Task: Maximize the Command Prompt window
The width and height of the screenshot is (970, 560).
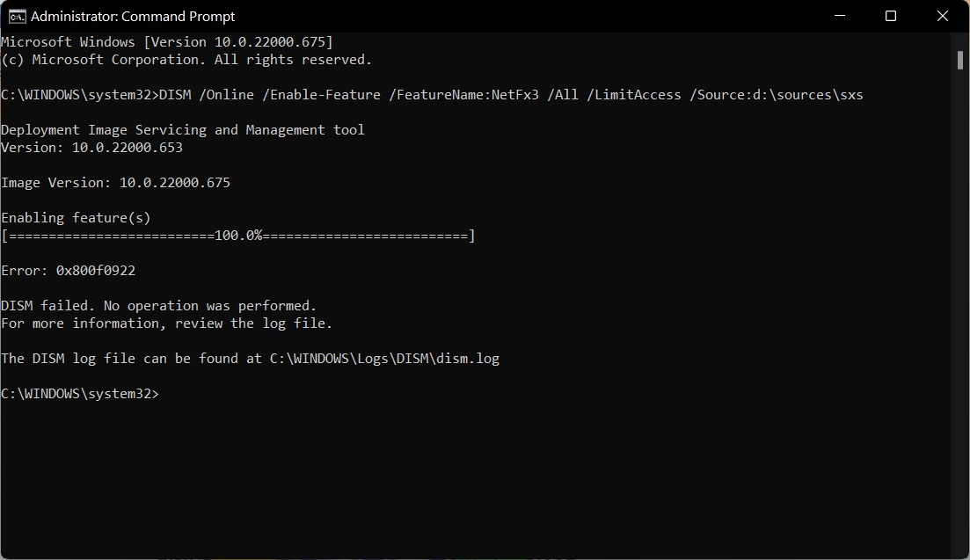Action: click(890, 16)
